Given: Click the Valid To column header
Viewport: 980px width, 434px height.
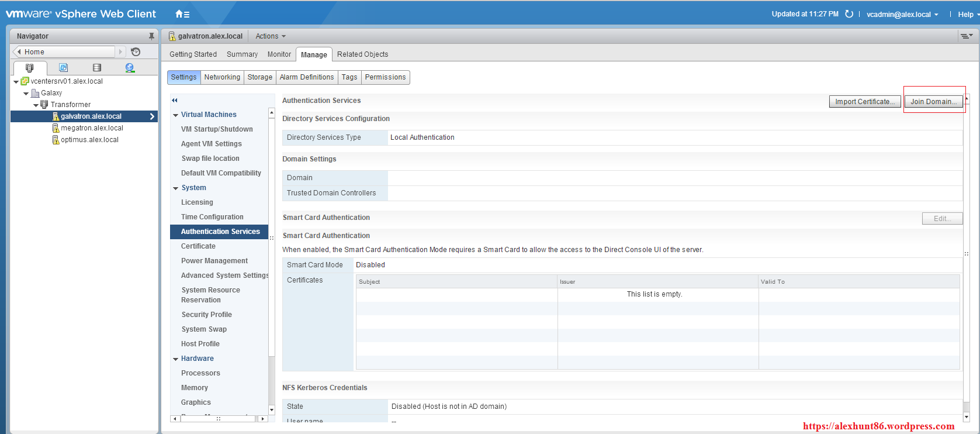Looking at the screenshot, I should coord(859,281).
